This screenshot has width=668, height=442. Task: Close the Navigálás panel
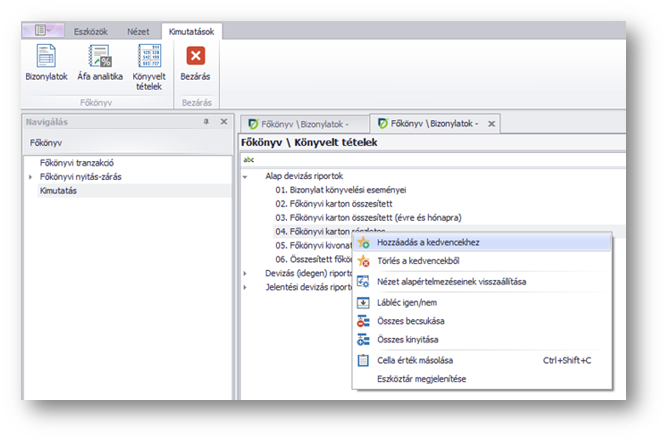pyautogui.click(x=223, y=122)
